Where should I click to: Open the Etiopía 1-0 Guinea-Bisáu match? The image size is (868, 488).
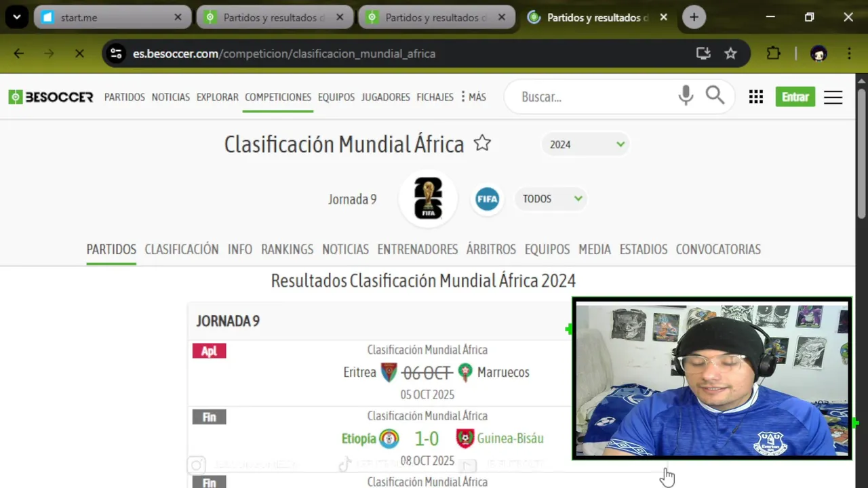point(427,439)
